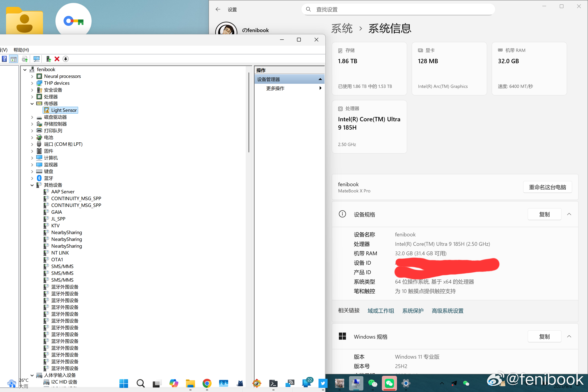Select the GAIA device entry
The width and height of the screenshot is (588, 392).
point(56,212)
